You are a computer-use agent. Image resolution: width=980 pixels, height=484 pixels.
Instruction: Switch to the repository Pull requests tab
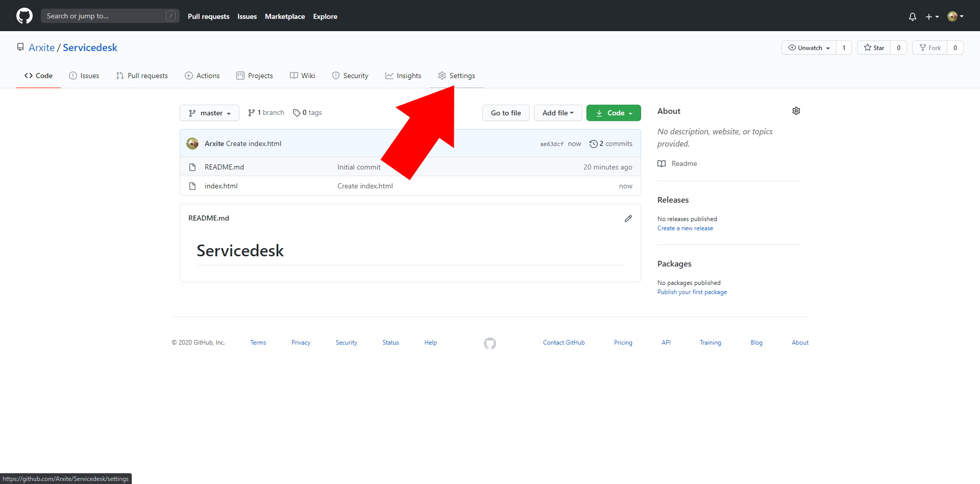click(142, 76)
